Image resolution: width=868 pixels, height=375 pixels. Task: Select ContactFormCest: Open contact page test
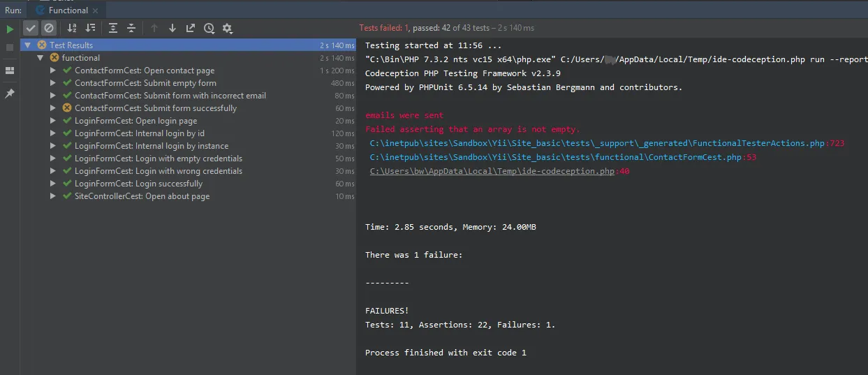coord(189,71)
